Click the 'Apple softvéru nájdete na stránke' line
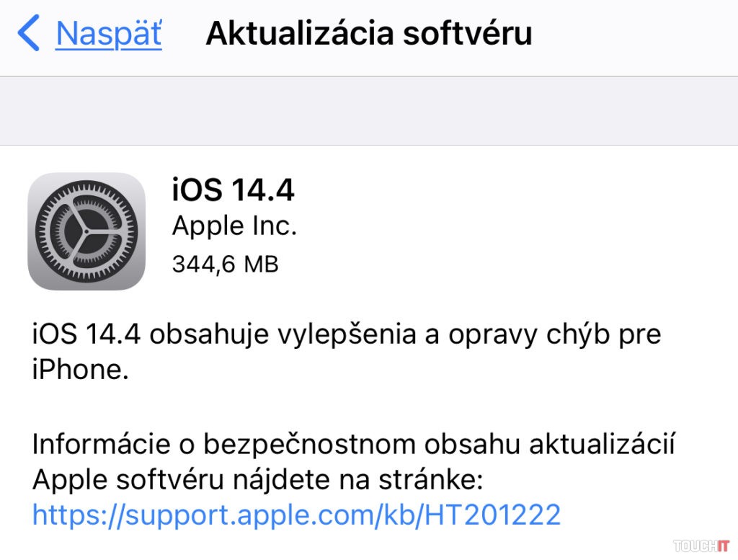The width and height of the screenshot is (738, 560). [258, 480]
